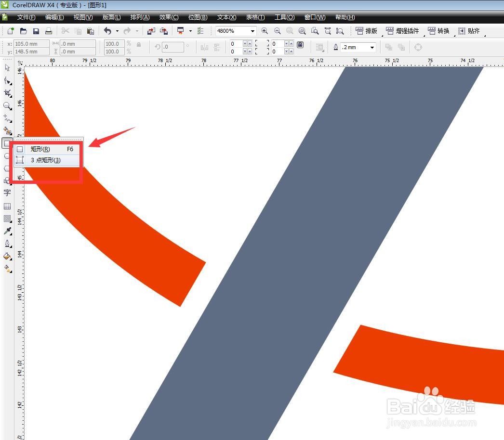Screen dimensions: 504x440
Task: Click the rotation angle field
Action: [x=172, y=47]
